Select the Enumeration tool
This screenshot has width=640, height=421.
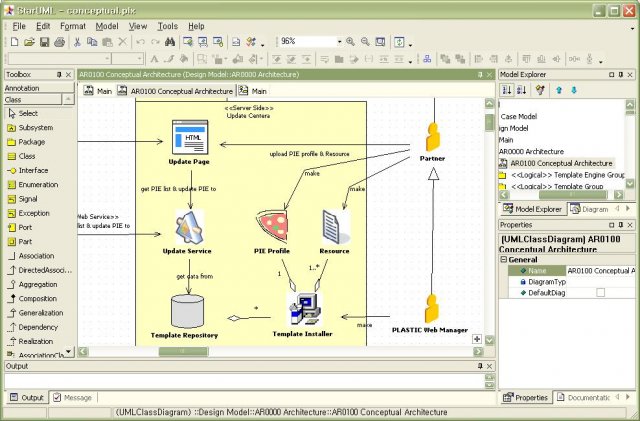(x=38, y=185)
